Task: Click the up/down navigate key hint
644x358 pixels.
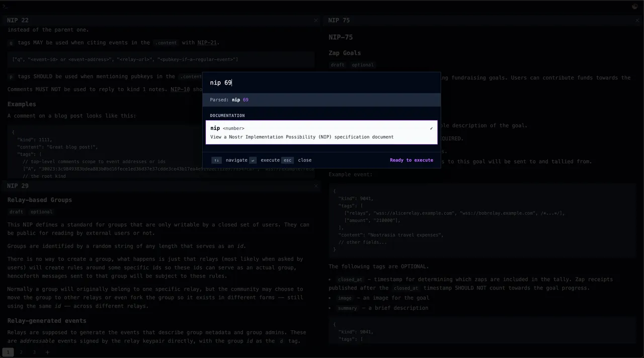Action: click(216, 160)
